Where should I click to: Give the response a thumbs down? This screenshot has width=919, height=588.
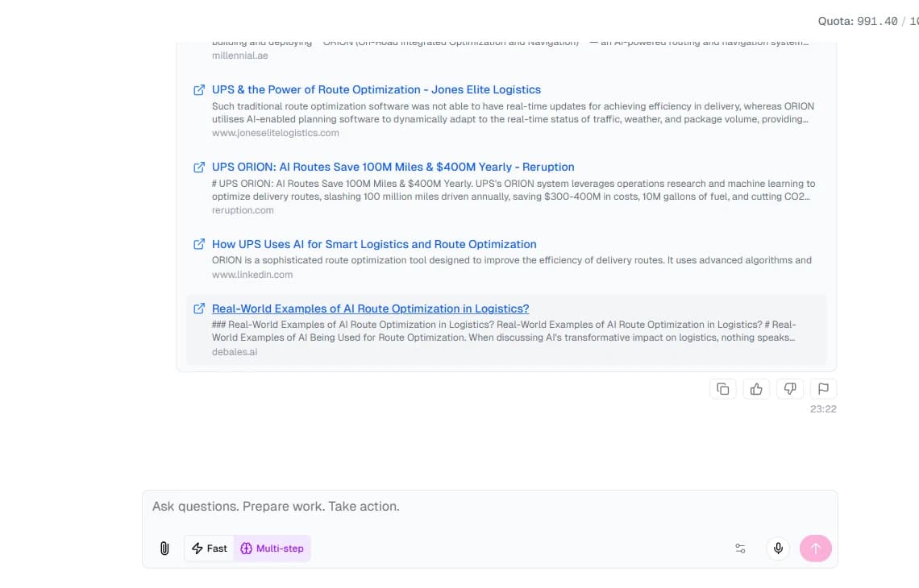[789, 389]
